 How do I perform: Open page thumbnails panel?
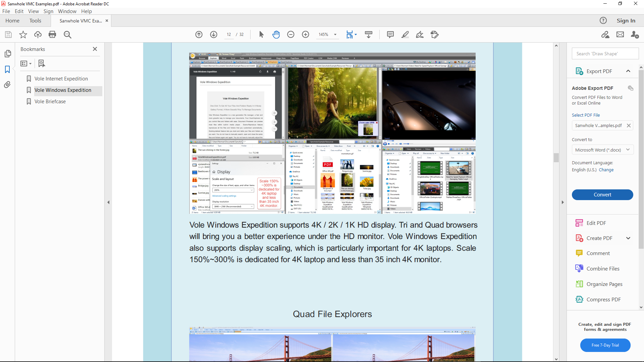[x=8, y=54]
